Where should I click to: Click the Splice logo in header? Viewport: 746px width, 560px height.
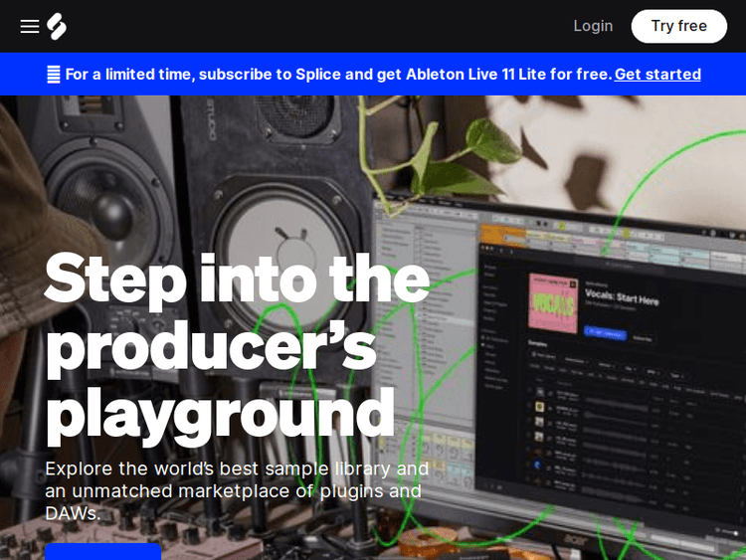point(57,27)
